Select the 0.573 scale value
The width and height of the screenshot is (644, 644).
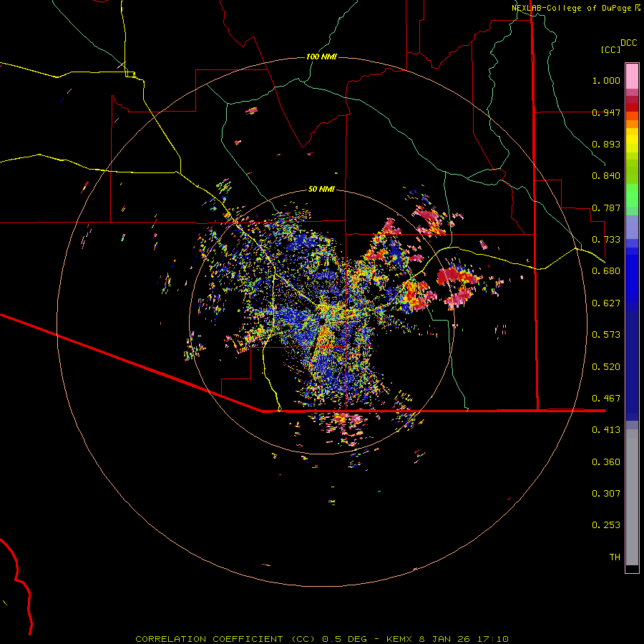(x=606, y=335)
